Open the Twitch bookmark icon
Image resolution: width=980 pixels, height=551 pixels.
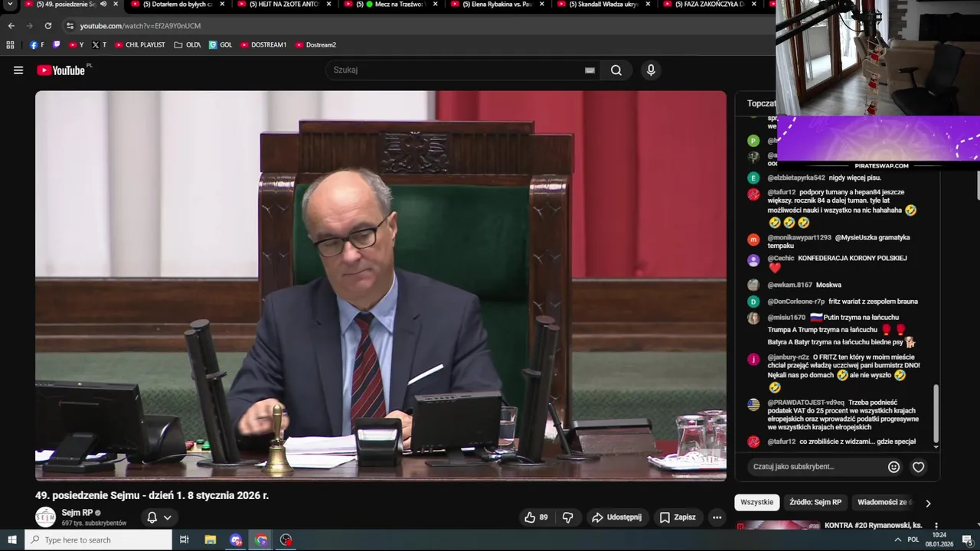point(56,45)
